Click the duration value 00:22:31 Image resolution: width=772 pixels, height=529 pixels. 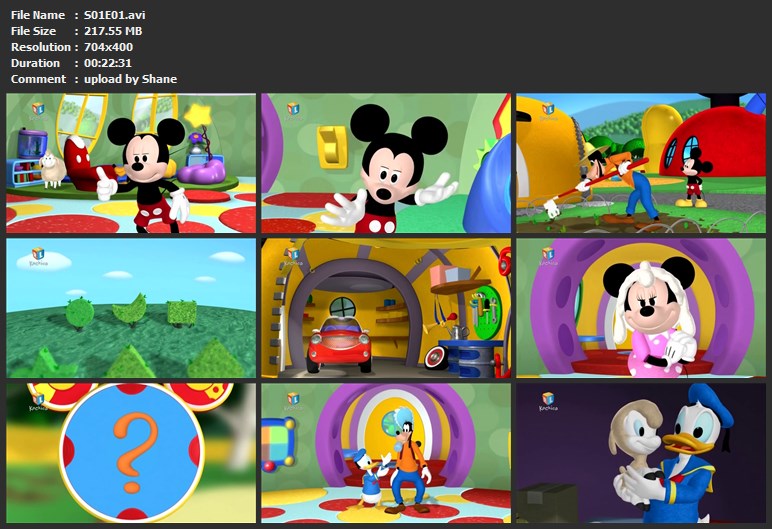108,63
